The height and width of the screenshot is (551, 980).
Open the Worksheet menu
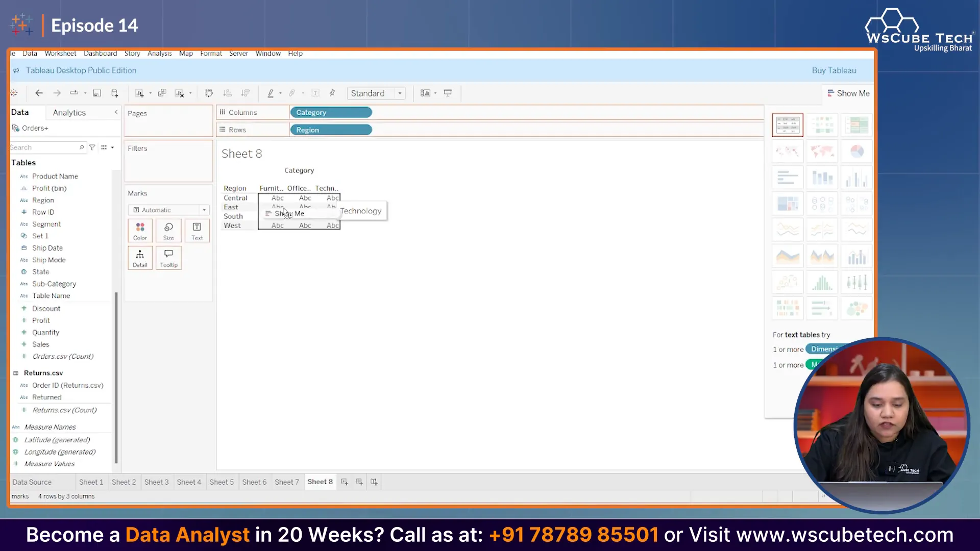(x=60, y=54)
